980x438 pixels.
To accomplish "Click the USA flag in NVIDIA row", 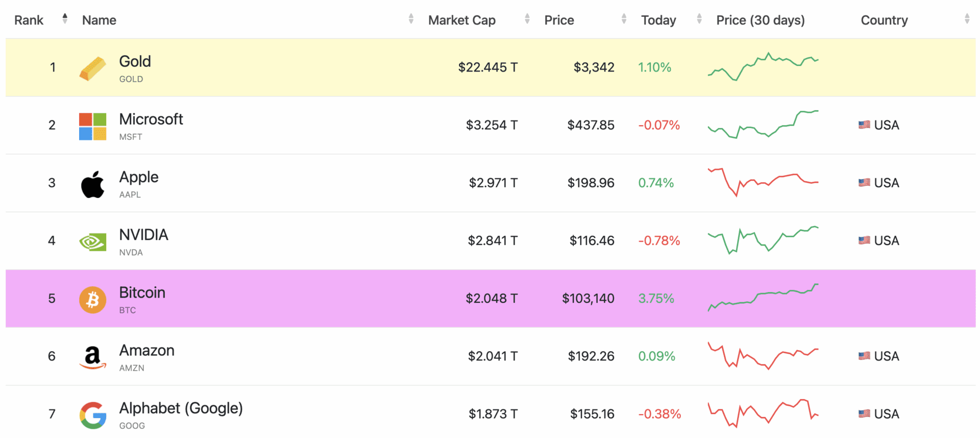I will pyautogui.click(x=864, y=240).
